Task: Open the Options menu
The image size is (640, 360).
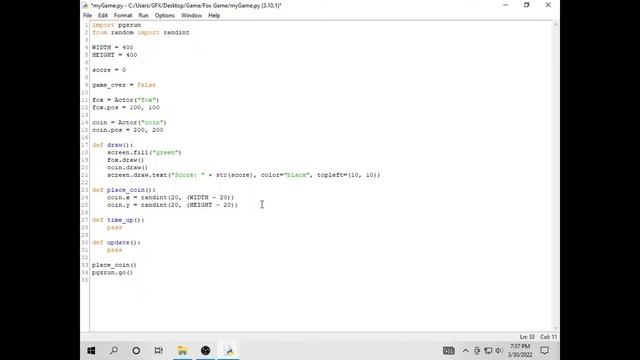Action: tap(164, 16)
